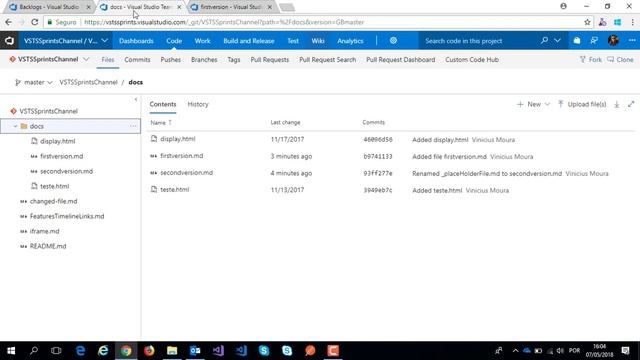Open the Build and Release hub

pyautogui.click(x=249, y=41)
